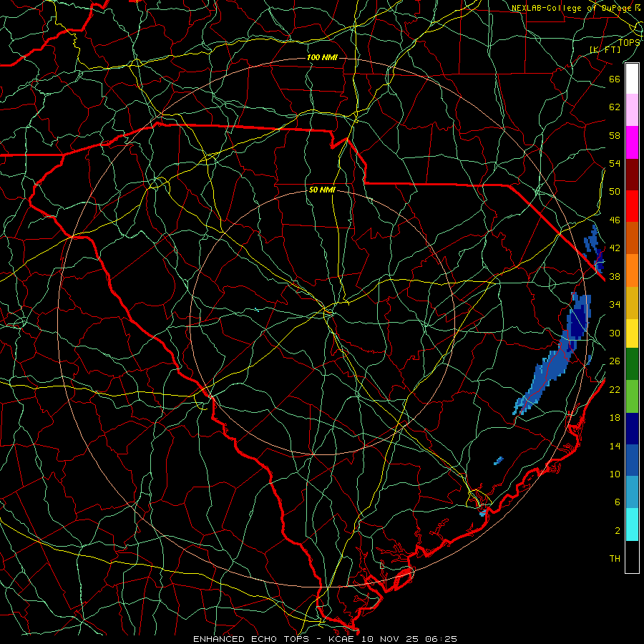Screen dimensions: 644x644
Task: Click the "18" scale value
Action: (x=615, y=418)
